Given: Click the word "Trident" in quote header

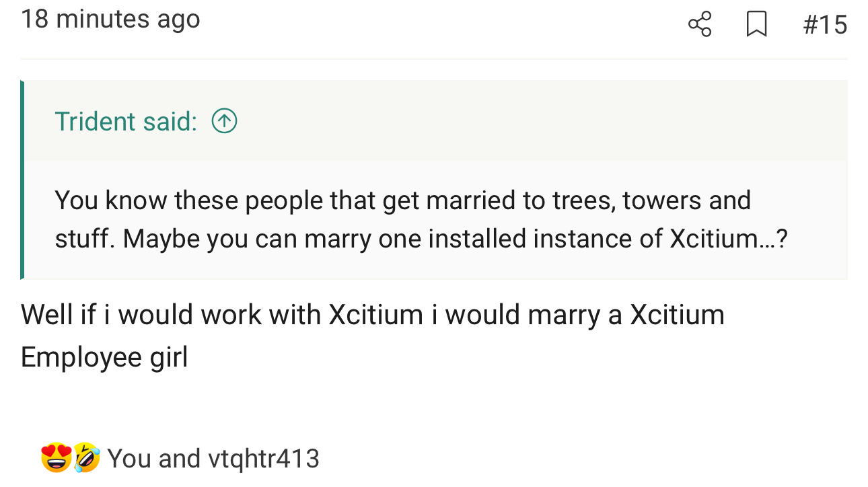Looking at the screenshot, I should 96,121.
